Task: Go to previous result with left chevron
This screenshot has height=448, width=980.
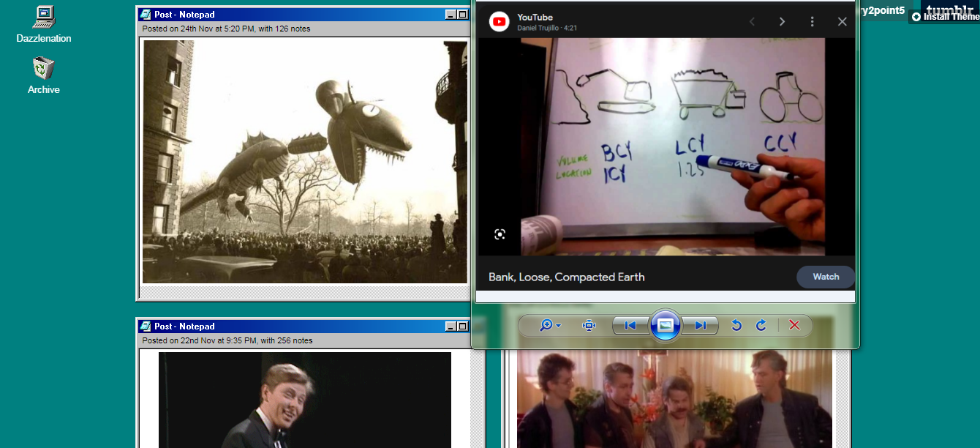Action: point(751,22)
